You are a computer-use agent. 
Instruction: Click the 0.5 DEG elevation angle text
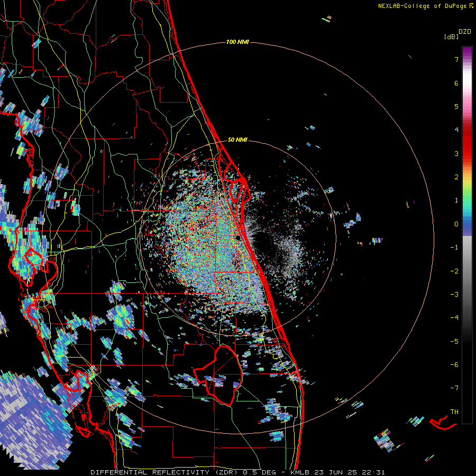pyautogui.click(x=259, y=472)
